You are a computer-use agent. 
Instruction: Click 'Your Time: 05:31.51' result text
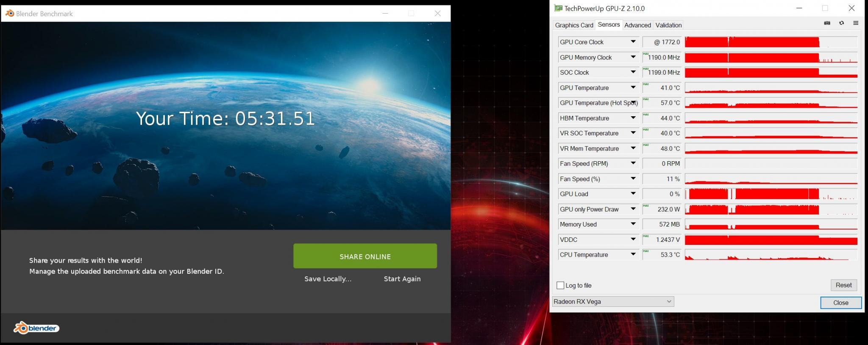tap(225, 118)
